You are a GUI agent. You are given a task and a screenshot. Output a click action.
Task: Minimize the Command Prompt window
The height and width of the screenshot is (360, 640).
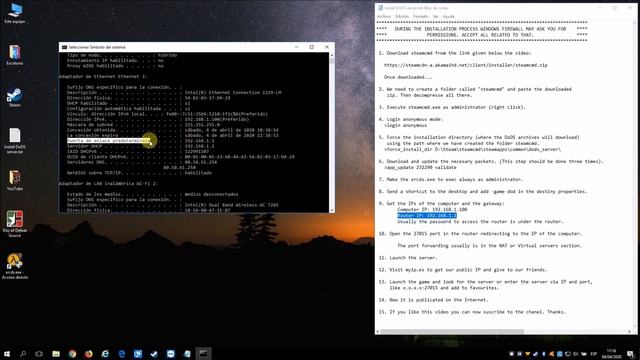pos(297,47)
